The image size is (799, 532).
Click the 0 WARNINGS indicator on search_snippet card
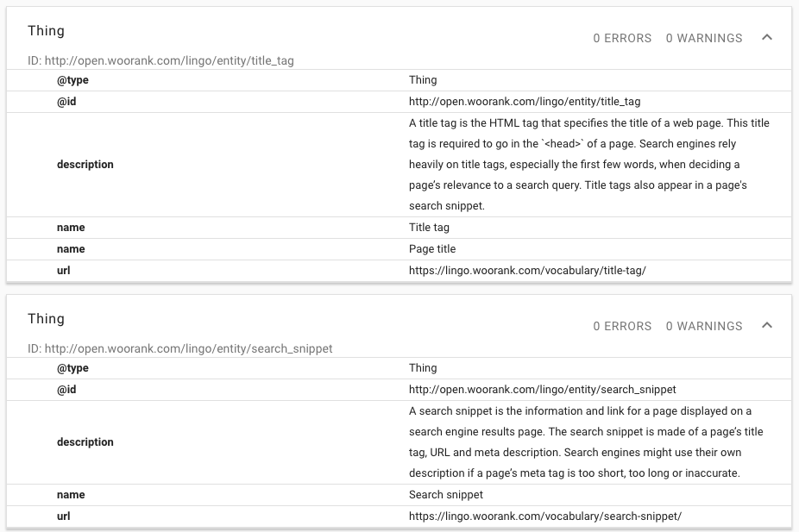(703, 326)
